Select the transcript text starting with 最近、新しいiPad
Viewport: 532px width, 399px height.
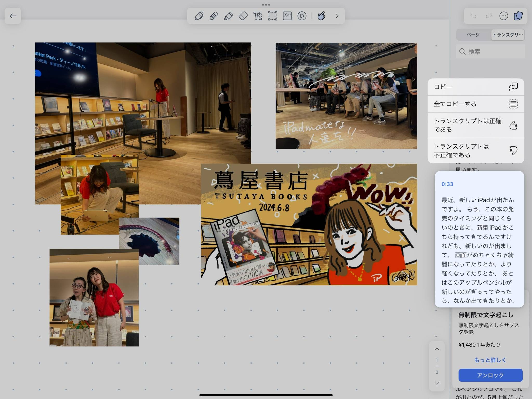pos(478,250)
